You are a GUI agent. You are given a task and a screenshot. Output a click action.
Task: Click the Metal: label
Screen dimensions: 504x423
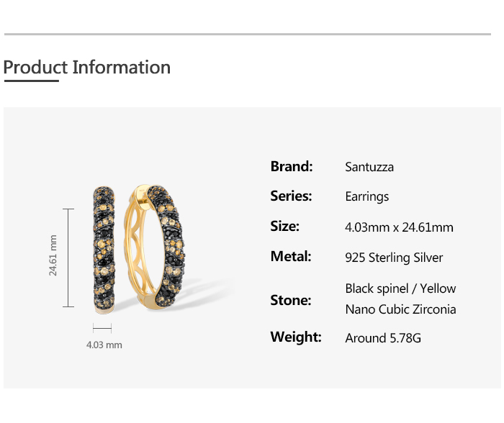click(291, 257)
